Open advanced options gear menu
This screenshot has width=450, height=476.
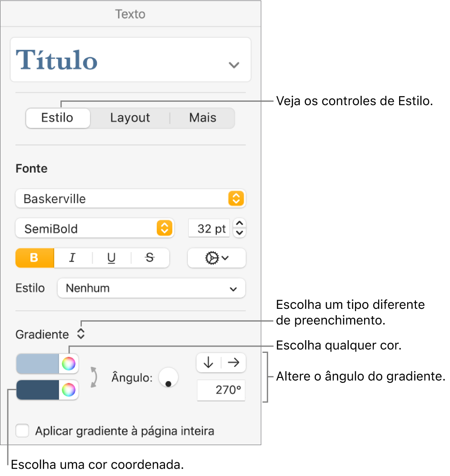[217, 258]
